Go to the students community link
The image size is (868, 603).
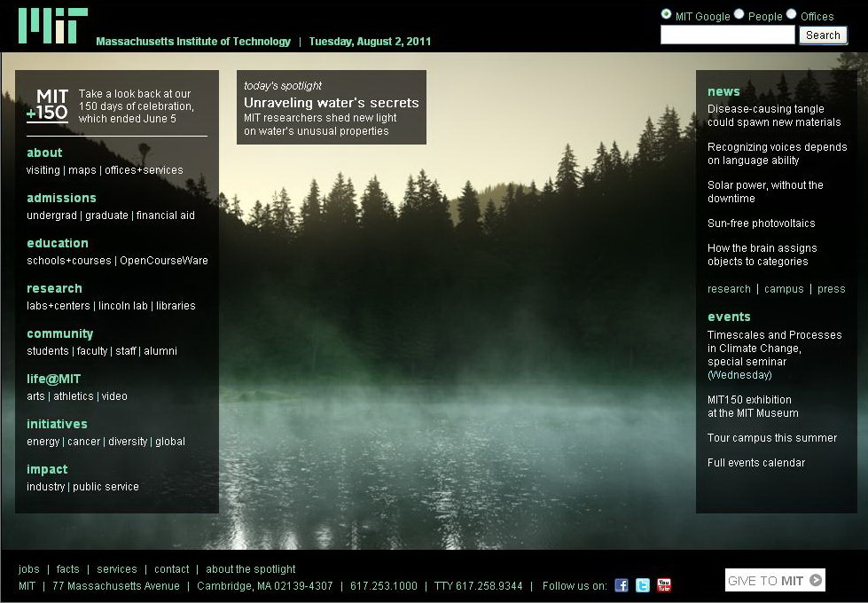pyautogui.click(x=48, y=351)
